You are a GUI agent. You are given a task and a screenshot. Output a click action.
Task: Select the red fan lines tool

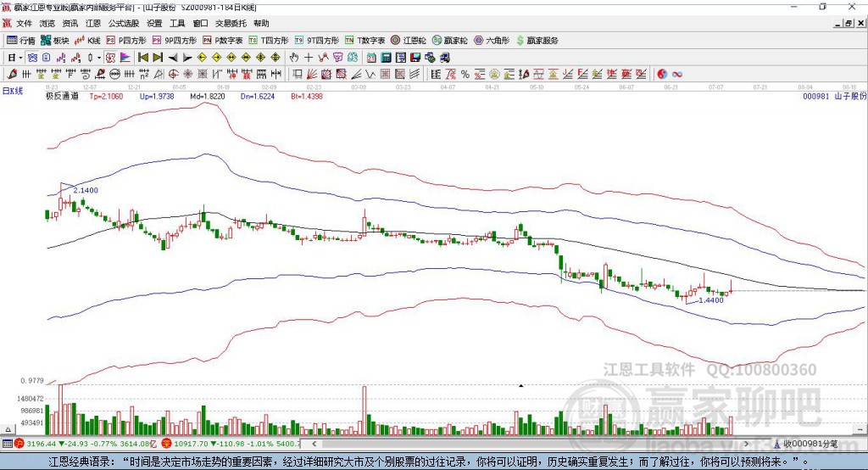click(312, 75)
